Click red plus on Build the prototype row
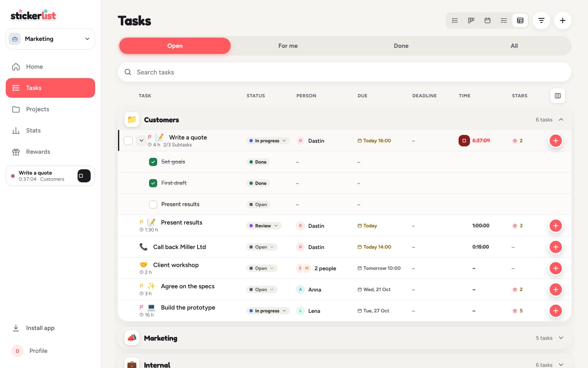 click(556, 311)
